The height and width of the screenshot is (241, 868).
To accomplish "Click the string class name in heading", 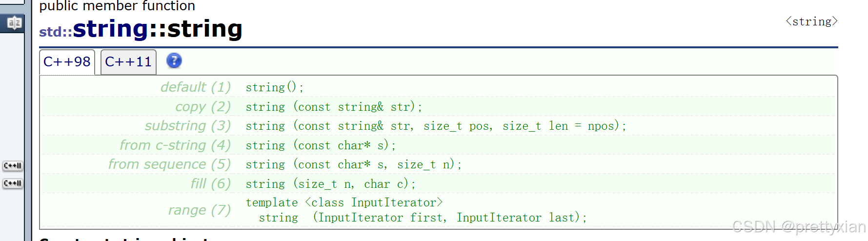I will (110, 29).
